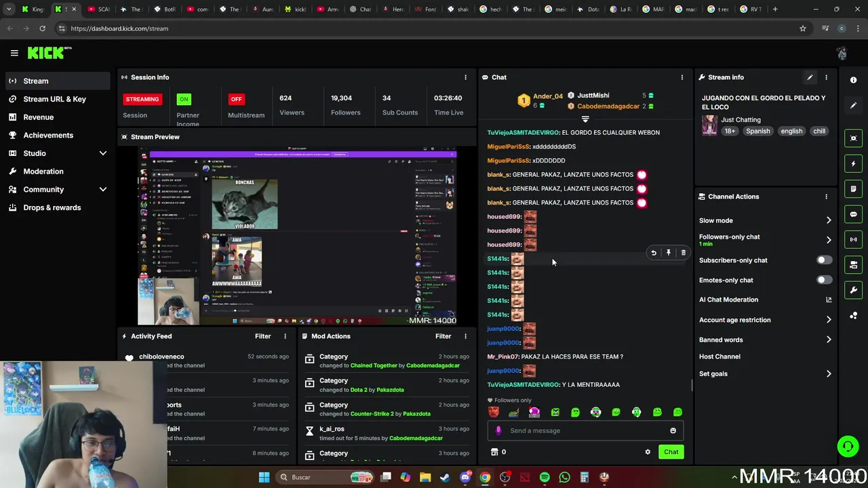Expand Followers-only chat settings
Screen dimensions: 868x488
point(829,240)
